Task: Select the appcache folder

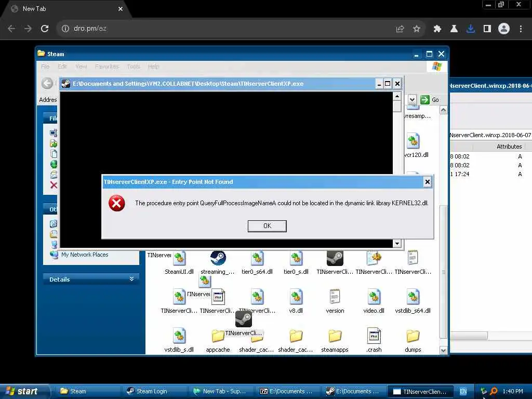Action: (x=218, y=341)
